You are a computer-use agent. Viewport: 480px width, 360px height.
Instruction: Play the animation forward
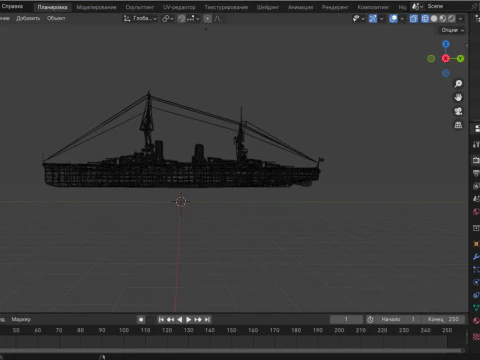(x=189, y=320)
